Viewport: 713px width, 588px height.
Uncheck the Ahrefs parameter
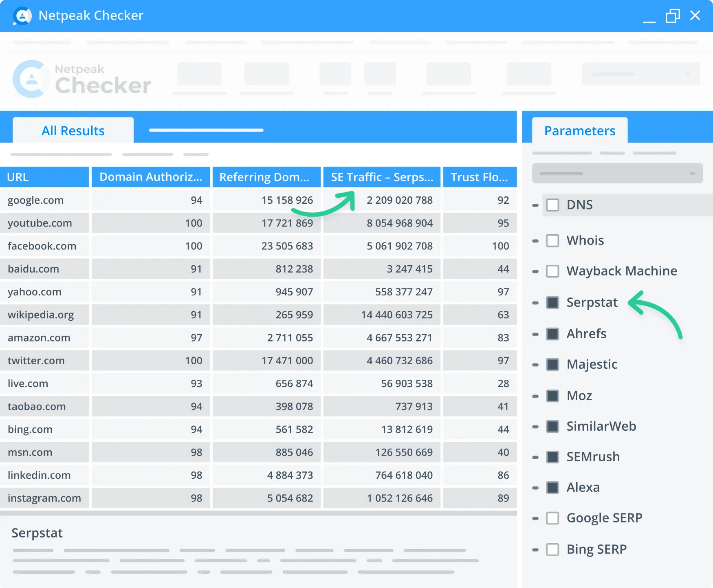click(x=552, y=334)
